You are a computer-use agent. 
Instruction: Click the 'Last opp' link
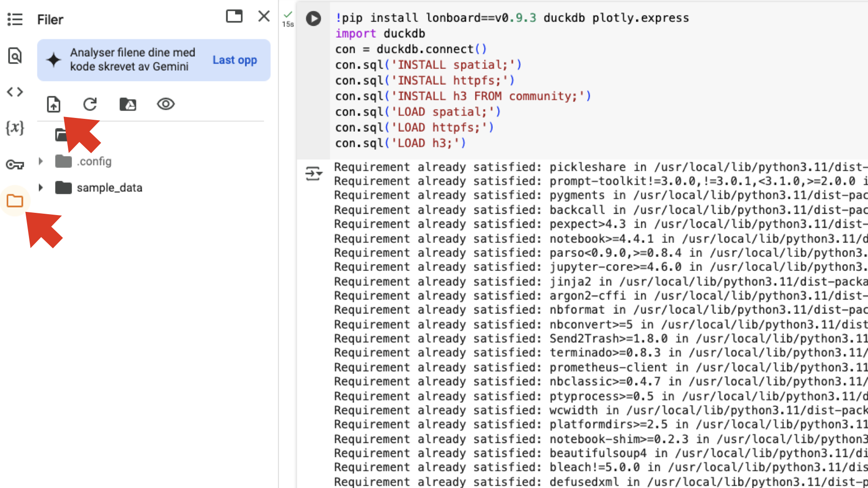(235, 60)
